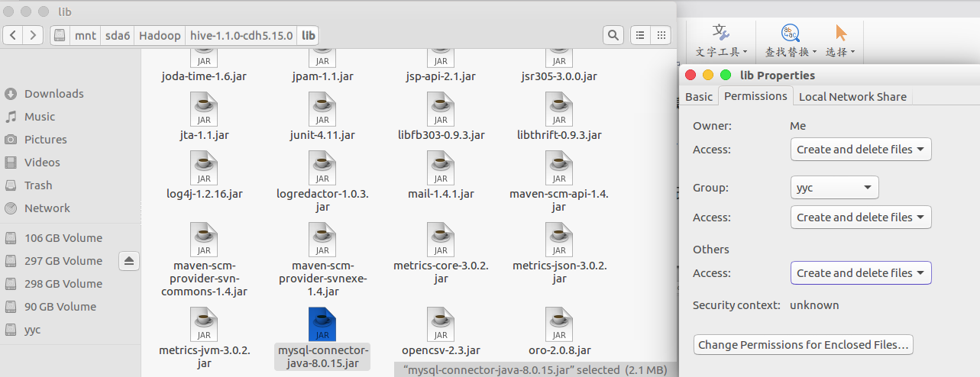Switch to grid icon view

tap(661, 35)
